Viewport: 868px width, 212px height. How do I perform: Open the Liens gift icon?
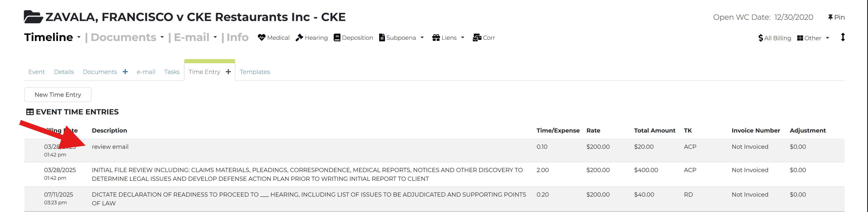[436, 37]
